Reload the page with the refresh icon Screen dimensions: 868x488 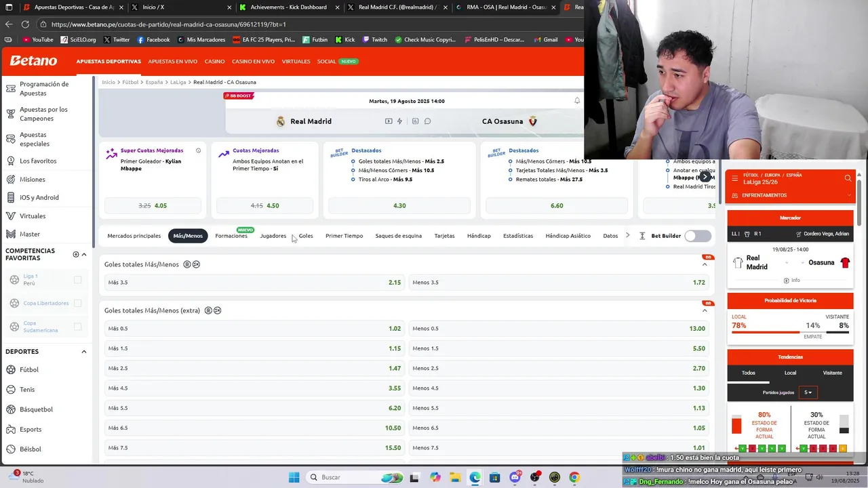pos(26,24)
